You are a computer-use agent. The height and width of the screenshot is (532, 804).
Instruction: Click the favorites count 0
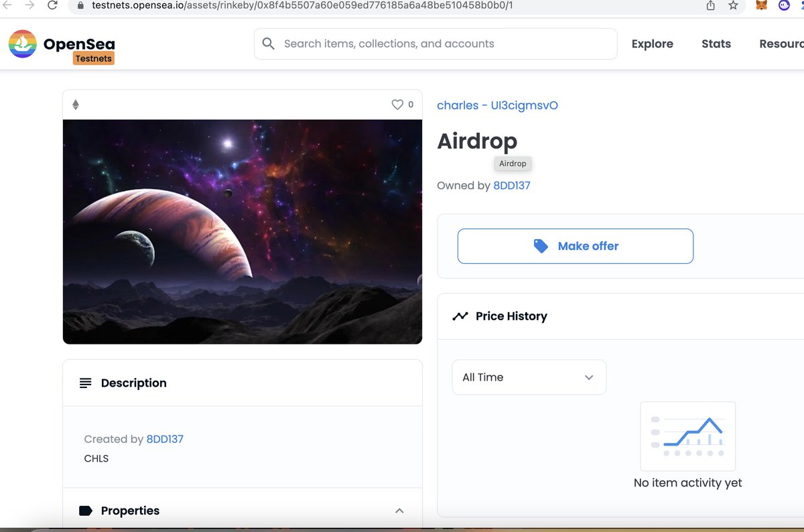(411, 105)
